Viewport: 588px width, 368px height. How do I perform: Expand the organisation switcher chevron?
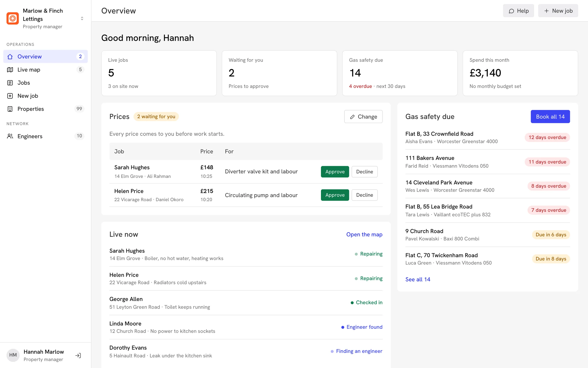[82, 18]
